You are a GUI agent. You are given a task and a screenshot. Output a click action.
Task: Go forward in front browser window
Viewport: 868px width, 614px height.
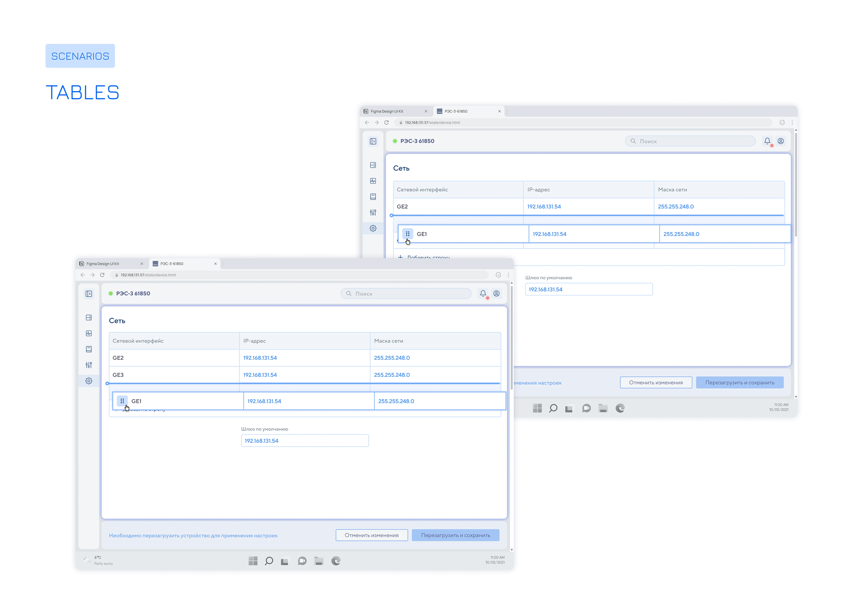[x=92, y=275]
